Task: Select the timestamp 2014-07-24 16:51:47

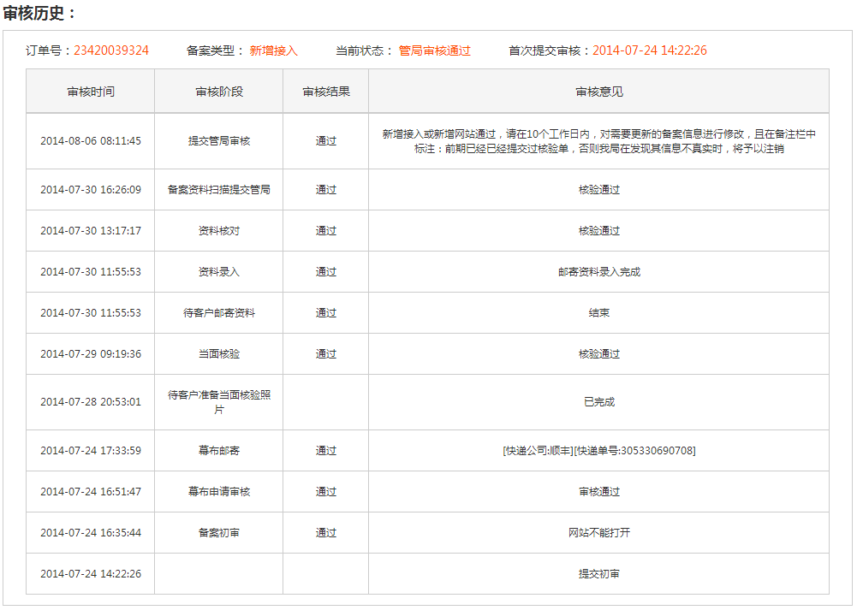Action: coord(91,491)
